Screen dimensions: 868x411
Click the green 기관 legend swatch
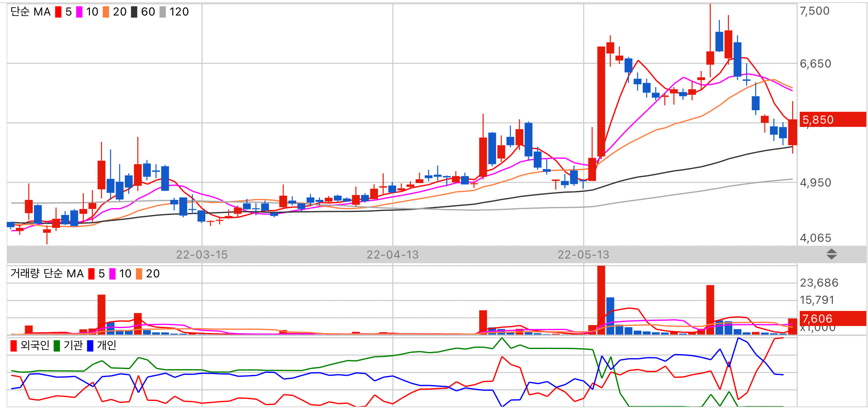point(57,346)
